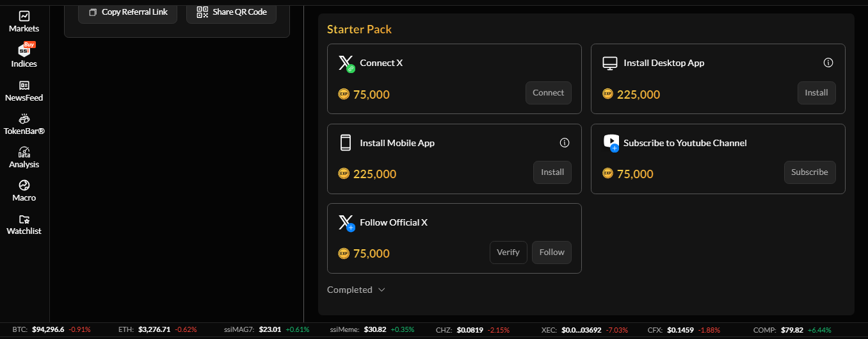The width and height of the screenshot is (868, 339).
Task: Open the NewsFeed sidebar icon
Action: pos(24,86)
